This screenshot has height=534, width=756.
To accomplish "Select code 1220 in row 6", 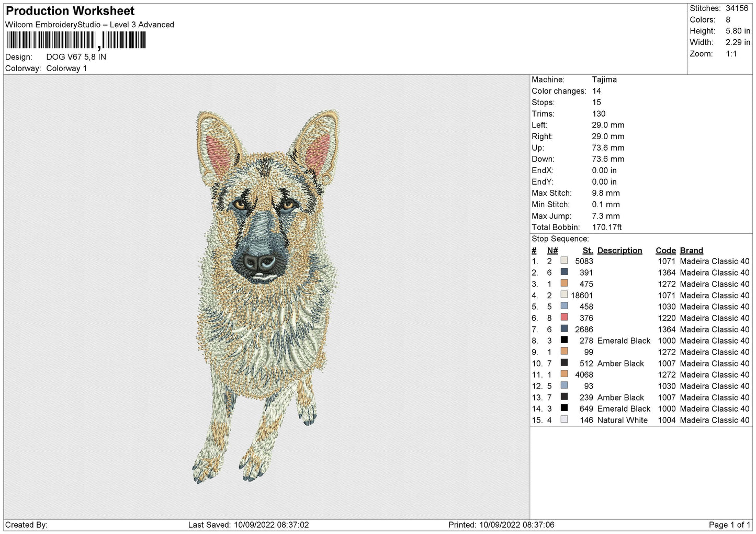I will point(667,318).
